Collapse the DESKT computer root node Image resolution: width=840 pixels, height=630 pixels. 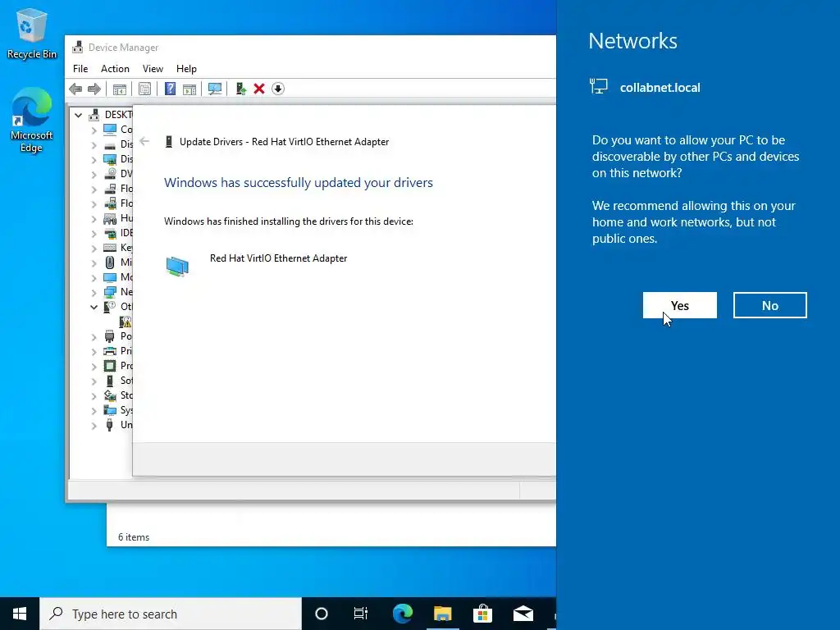coord(79,115)
